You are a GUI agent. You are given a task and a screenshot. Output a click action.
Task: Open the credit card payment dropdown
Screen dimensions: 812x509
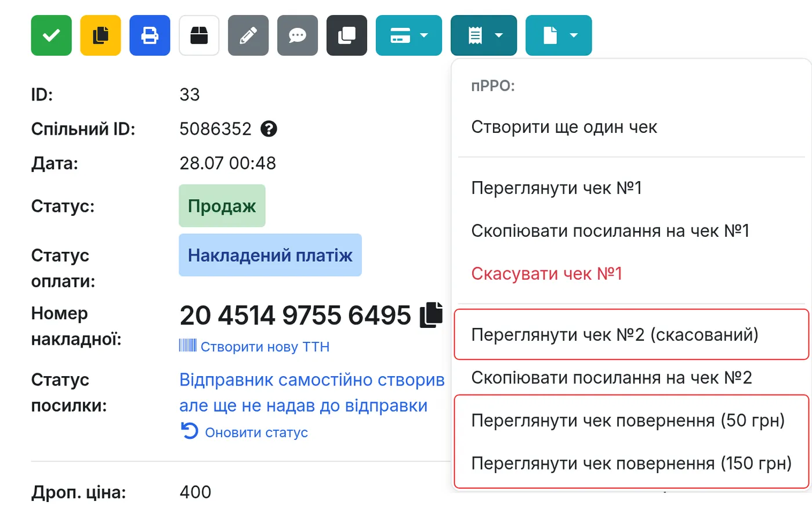tap(409, 35)
